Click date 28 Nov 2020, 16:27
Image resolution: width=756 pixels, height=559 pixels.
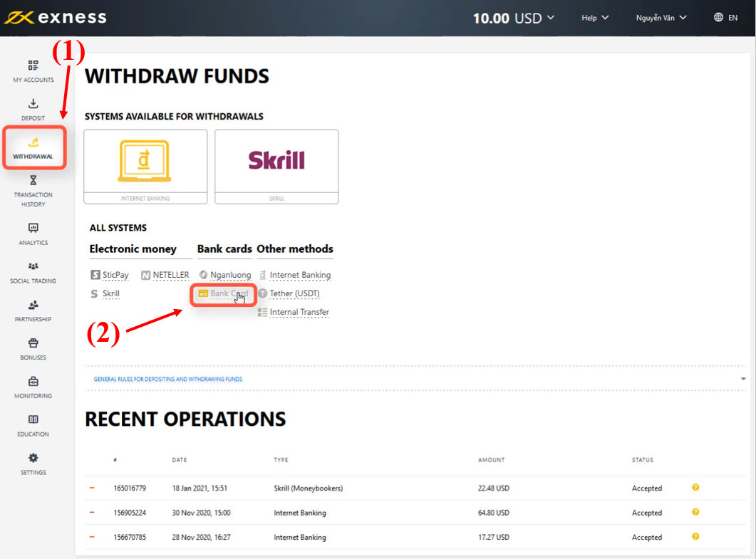[x=202, y=538]
